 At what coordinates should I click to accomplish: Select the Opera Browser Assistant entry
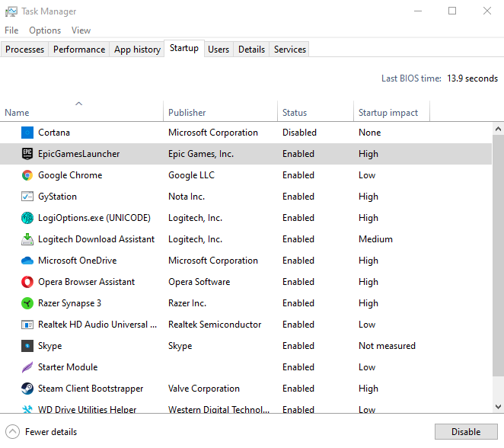86,282
